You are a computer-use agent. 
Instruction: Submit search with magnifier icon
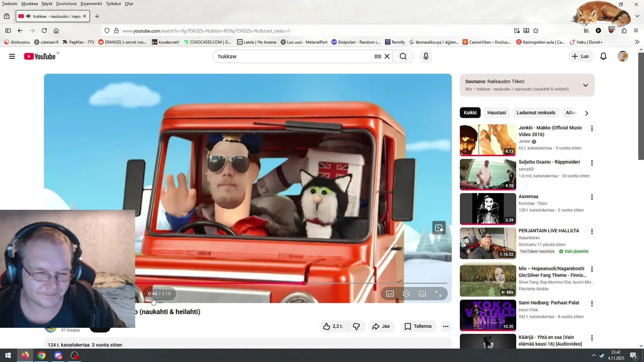403,56
